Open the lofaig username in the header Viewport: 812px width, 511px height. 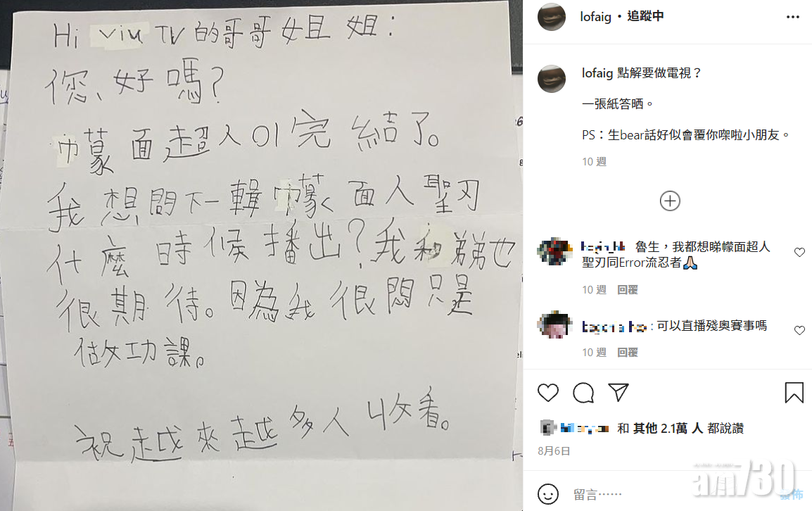click(595, 17)
